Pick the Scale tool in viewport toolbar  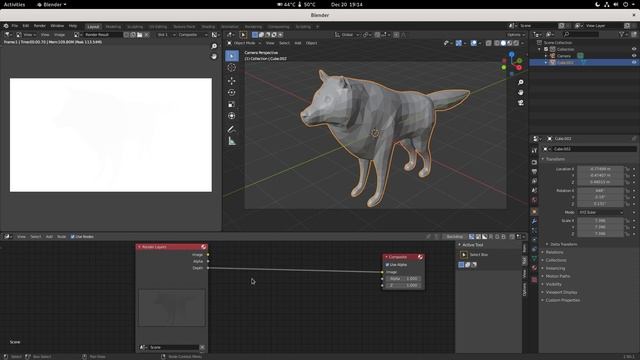pyautogui.click(x=232, y=104)
